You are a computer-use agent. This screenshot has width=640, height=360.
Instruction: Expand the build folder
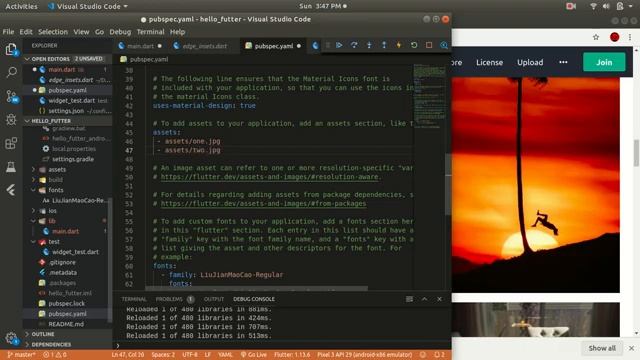[x=56, y=180]
